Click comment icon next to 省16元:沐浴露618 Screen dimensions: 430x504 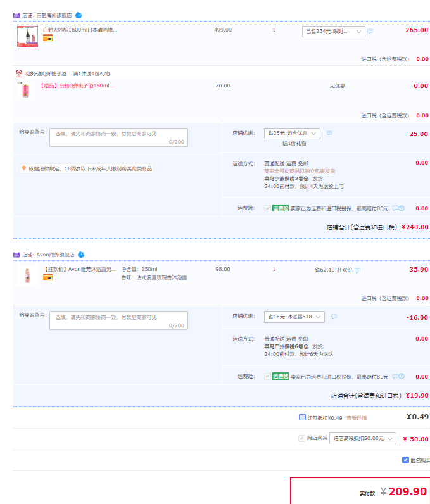[x=334, y=317]
